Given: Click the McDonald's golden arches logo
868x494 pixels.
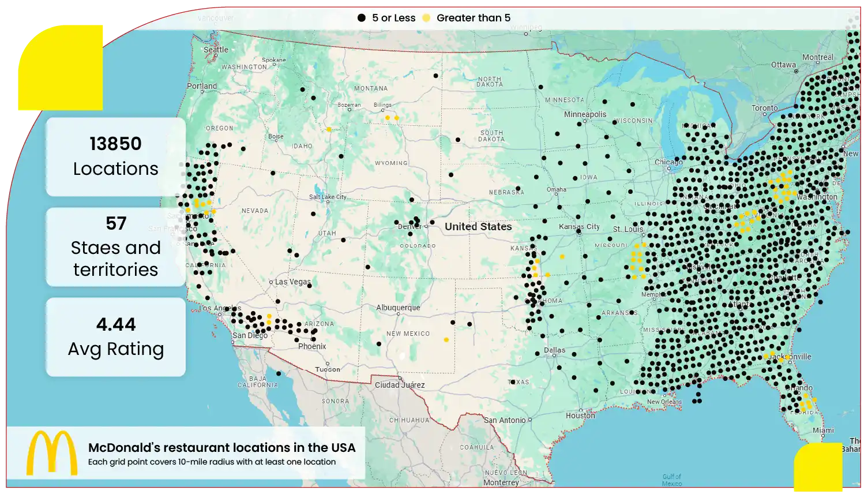Looking at the screenshot, I should (52, 453).
